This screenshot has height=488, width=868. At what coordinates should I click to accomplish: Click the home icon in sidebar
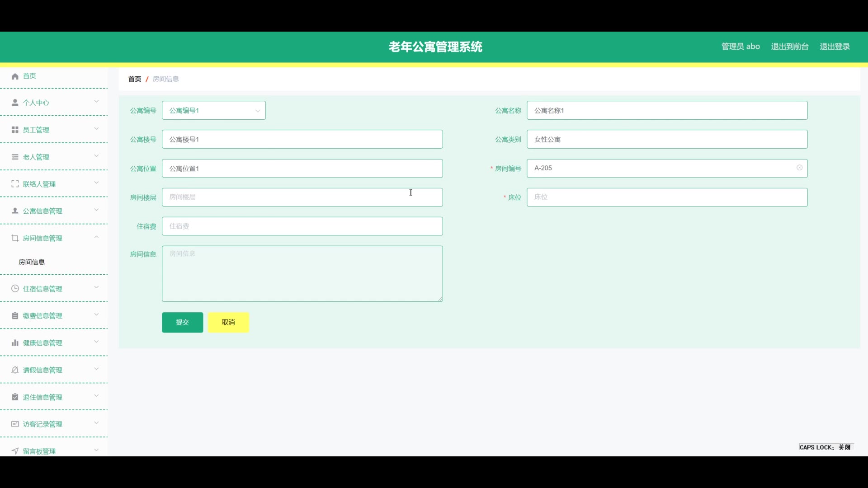tap(15, 76)
